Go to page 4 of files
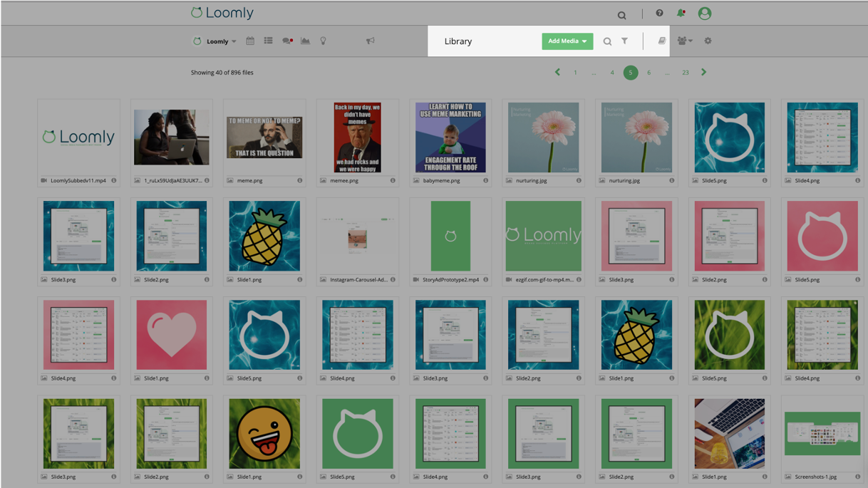 coord(611,73)
